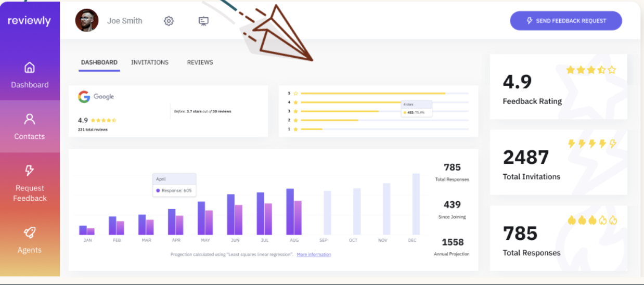
Task: Click the lightning icon in Send Feedback button
Action: [x=530, y=21]
